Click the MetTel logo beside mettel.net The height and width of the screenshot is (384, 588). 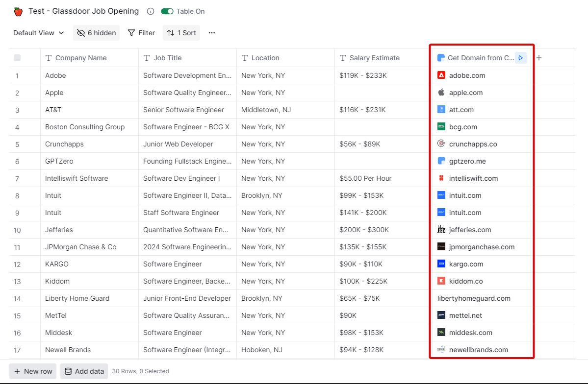[441, 315]
